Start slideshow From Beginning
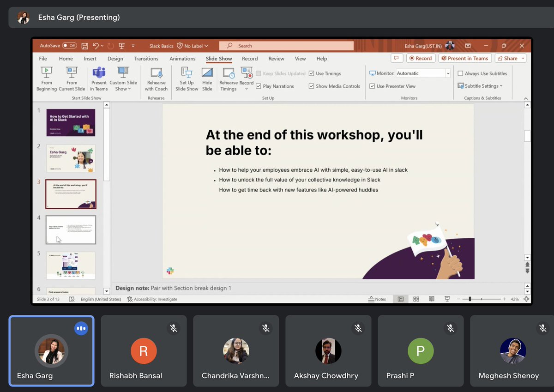 (x=46, y=79)
